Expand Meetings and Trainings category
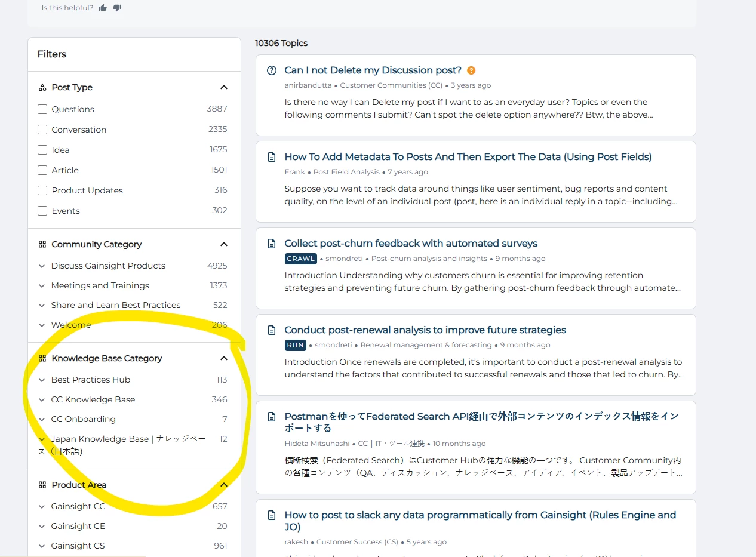The width and height of the screenshot is (756, 557). [42, 286]
